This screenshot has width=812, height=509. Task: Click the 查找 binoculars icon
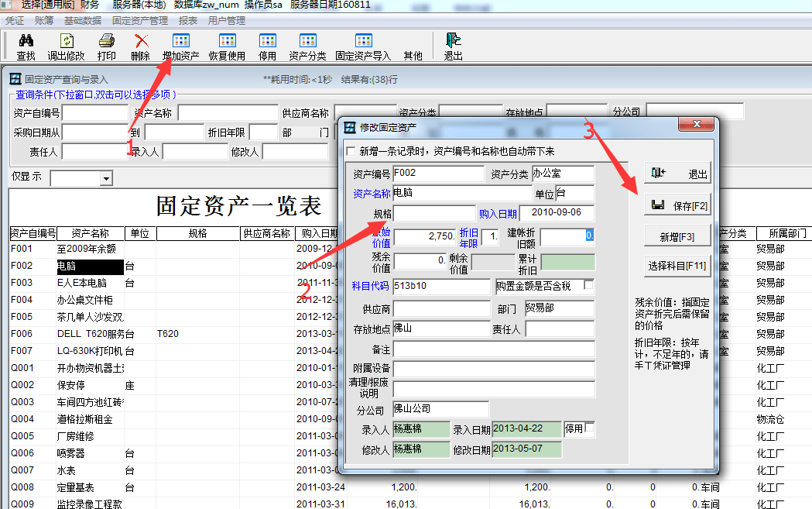pos(26,41)
